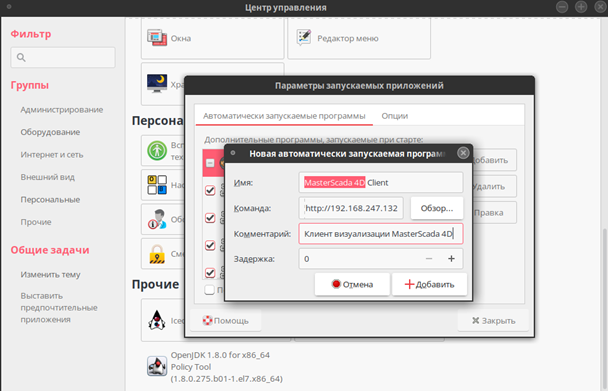
Task: Open the Окна windows settings icon
Action: [x=157, y=38]
